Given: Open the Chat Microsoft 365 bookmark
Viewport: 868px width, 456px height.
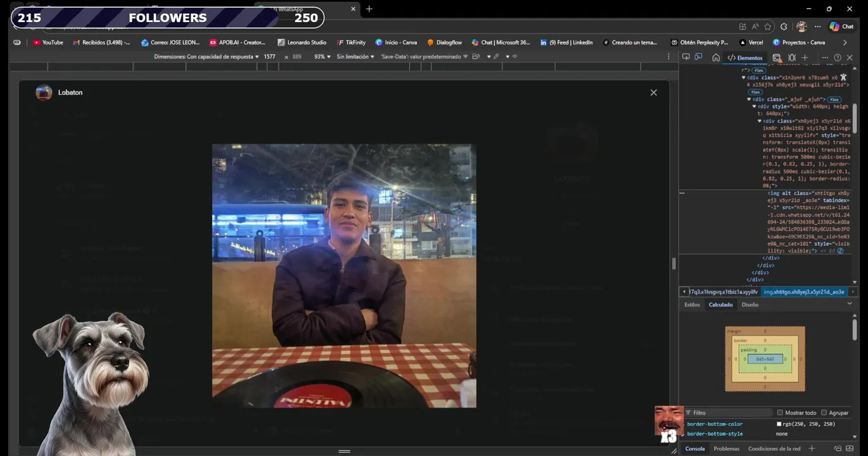Looking at the screenshot, I should click(x=501, y=42).
